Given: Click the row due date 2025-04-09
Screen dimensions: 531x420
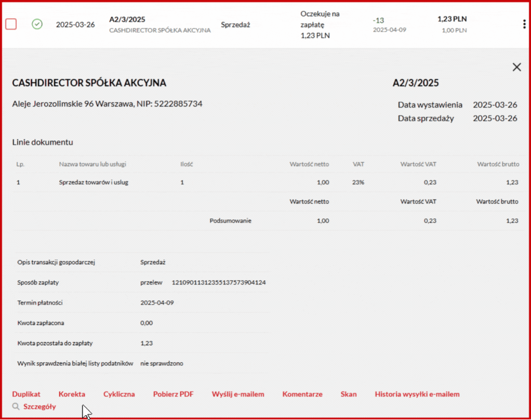Looking at the screenshot, I should pyautogui.click(x=390, y=30).
